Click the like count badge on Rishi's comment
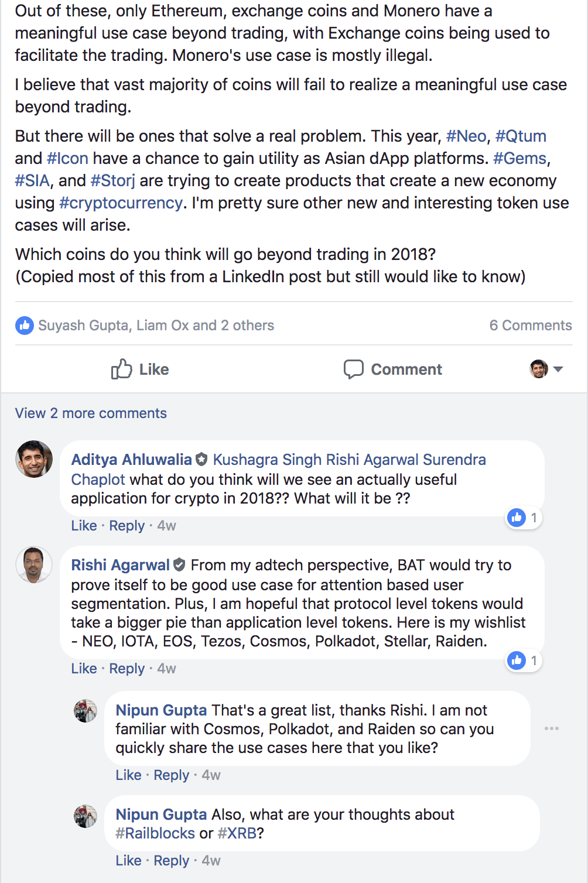This screenshot has height=883, width=588. click(524, 660)
